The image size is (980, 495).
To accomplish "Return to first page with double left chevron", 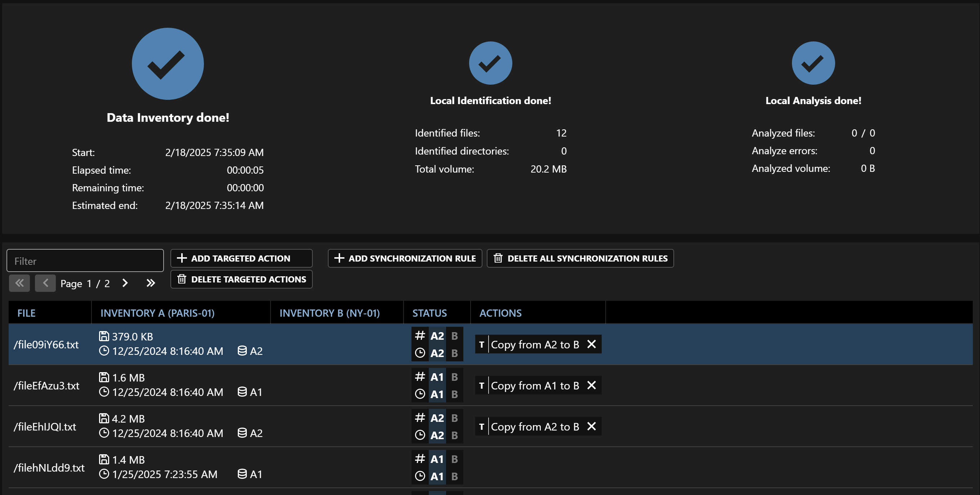I will tap(19, 283).
